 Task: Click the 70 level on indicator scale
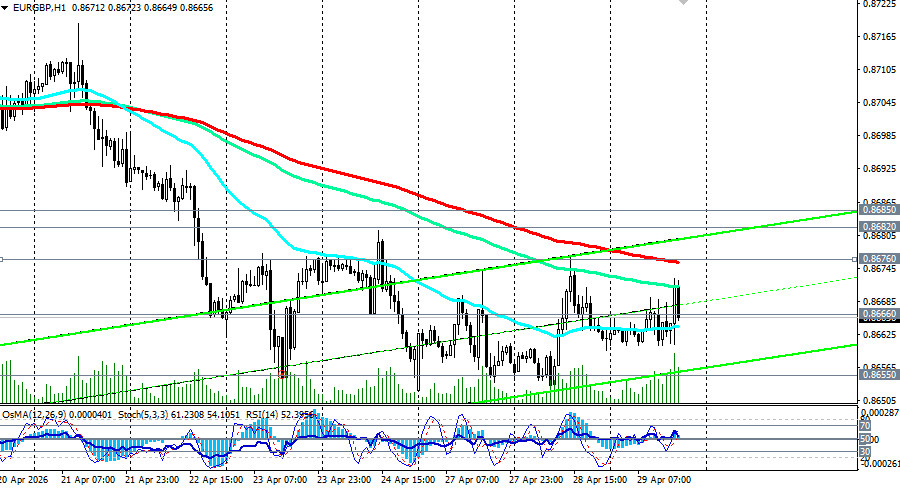865,426
